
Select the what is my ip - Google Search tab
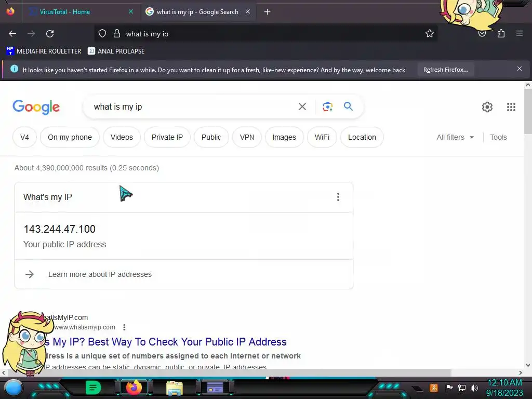[x=197, y=12]
